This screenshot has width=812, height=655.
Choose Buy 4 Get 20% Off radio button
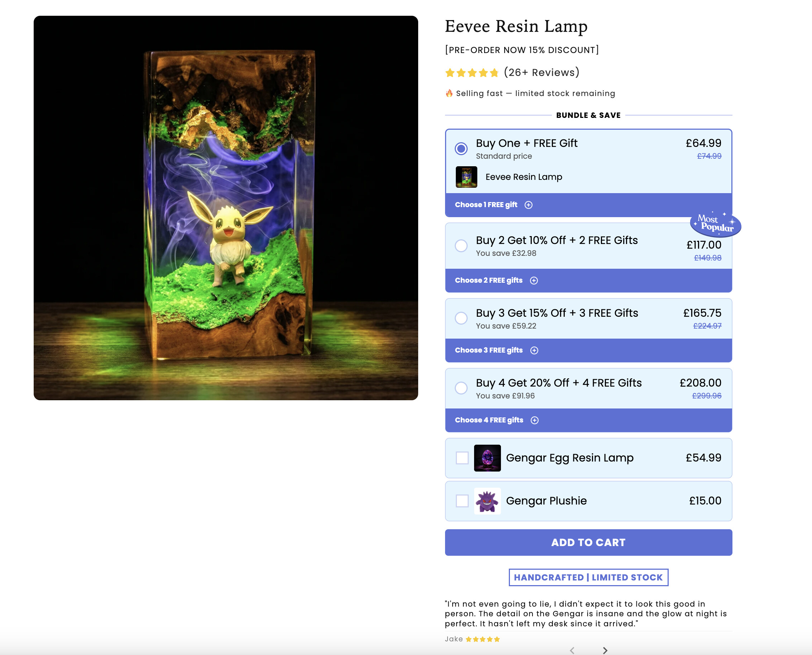click(x=461, y=388)
